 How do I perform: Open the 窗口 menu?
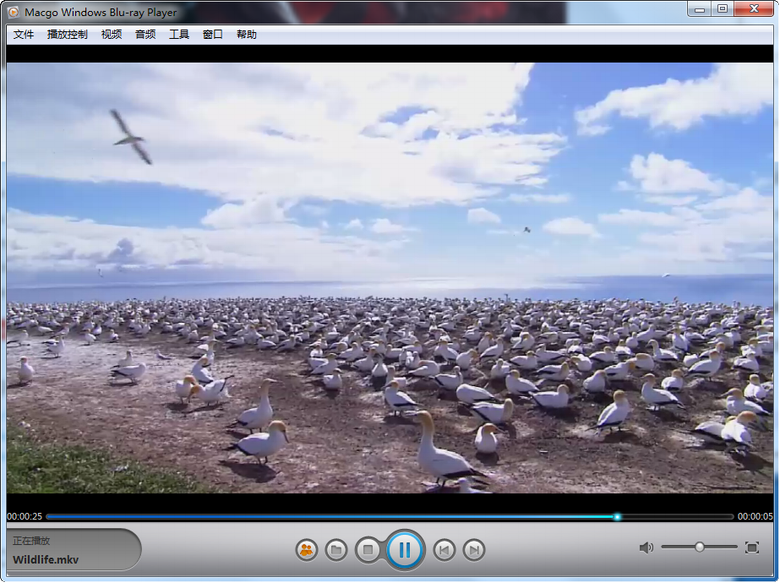point(213,34)
